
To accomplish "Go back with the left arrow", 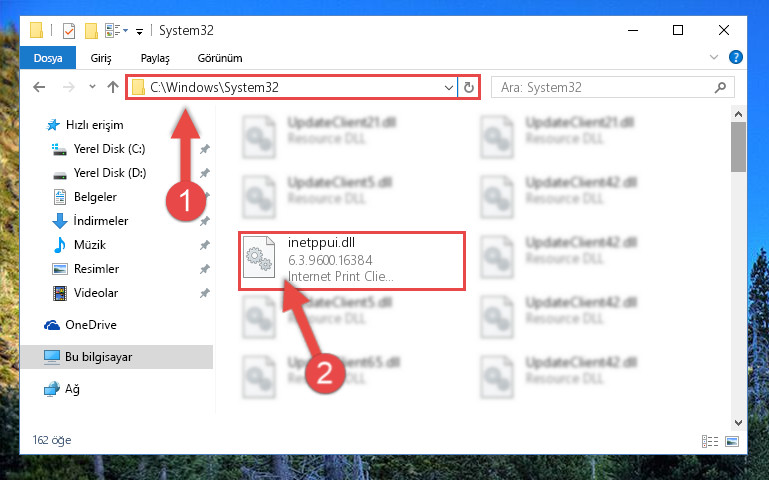I will (39, 87).
